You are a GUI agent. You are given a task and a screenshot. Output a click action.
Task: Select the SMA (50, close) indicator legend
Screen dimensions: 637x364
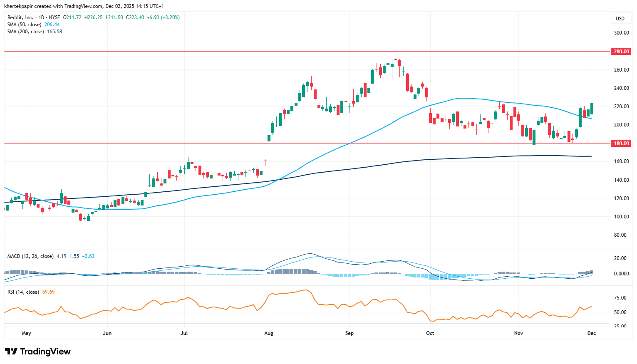click(x=25, y=25)
